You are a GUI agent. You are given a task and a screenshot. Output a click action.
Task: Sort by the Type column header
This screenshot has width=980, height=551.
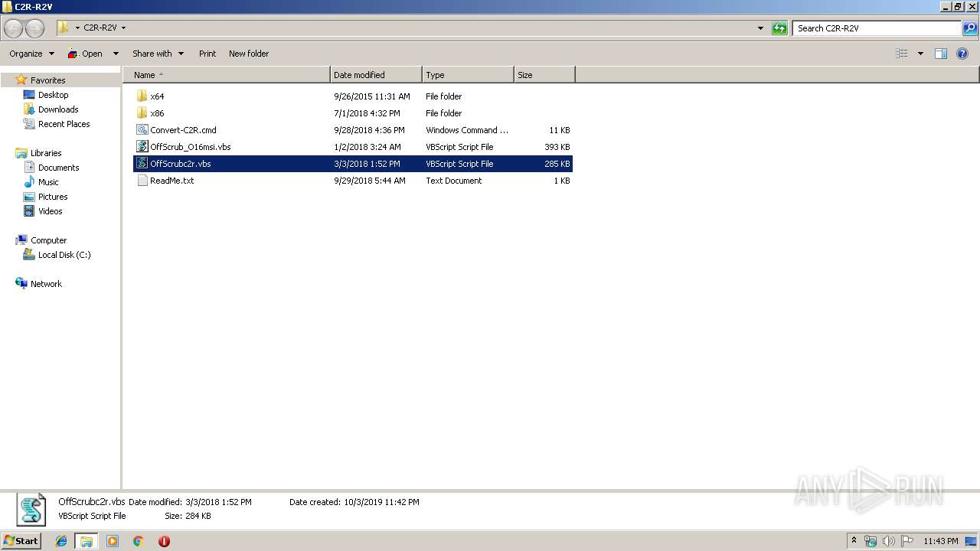[468, 75]
